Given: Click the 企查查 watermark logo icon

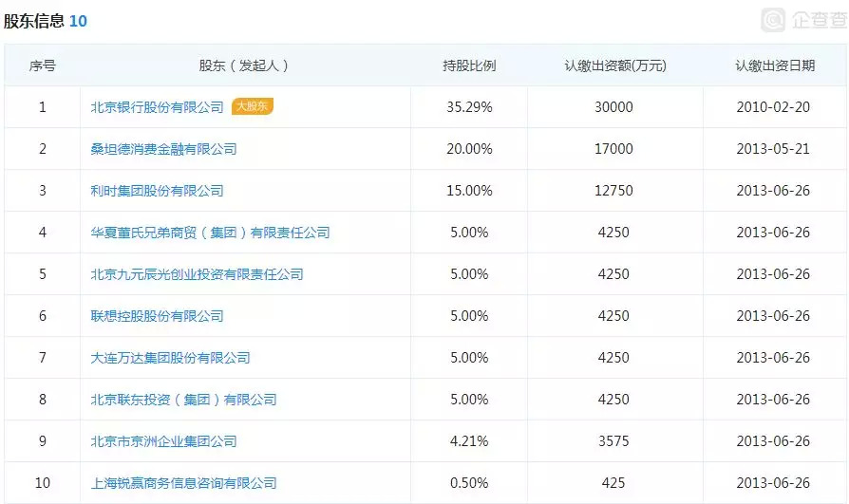Looking at the screenshot, I should [x=774, y=20].
